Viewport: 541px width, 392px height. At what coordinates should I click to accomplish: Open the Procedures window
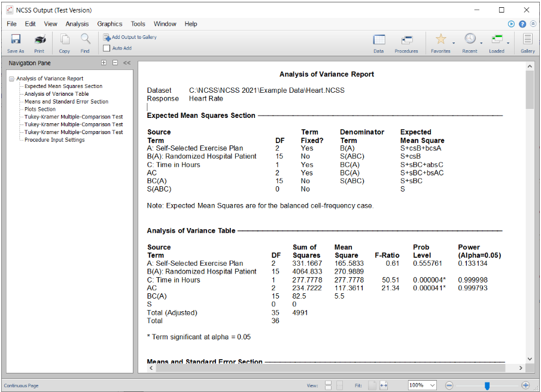[406, 40]
